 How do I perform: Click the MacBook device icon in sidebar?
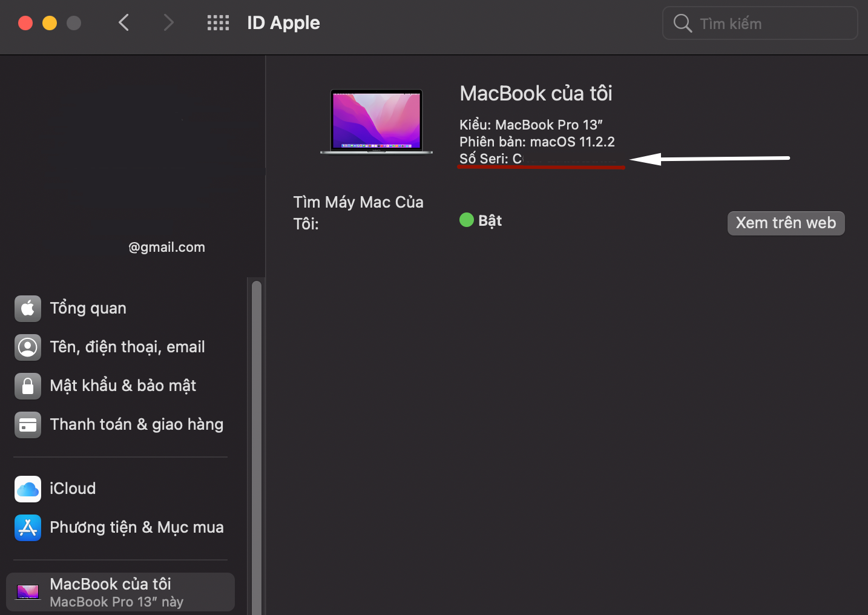[x=28, y=591]
